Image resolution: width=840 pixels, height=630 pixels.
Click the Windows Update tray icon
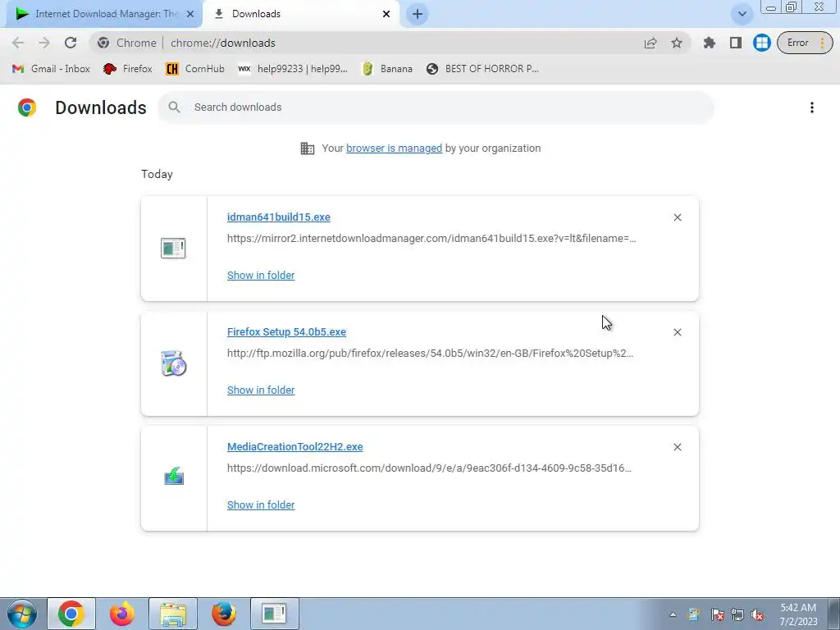[694, 614]
